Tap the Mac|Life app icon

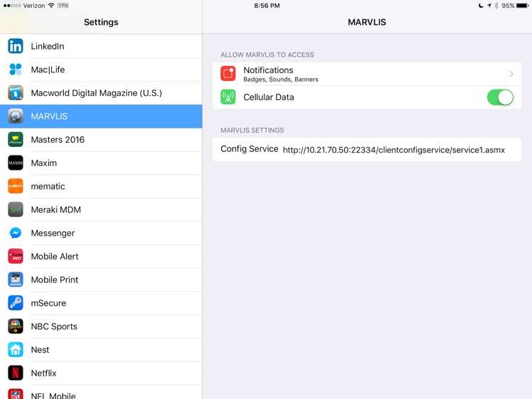16,70
